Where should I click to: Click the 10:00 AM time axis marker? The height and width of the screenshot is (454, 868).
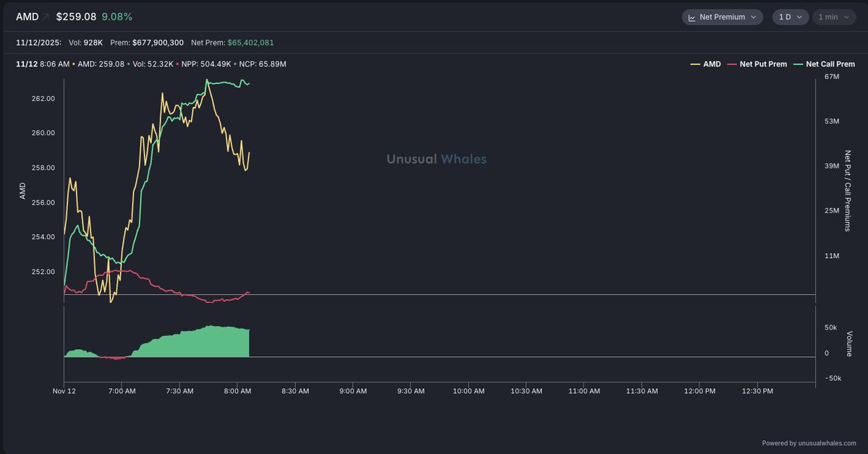[468, 391]
